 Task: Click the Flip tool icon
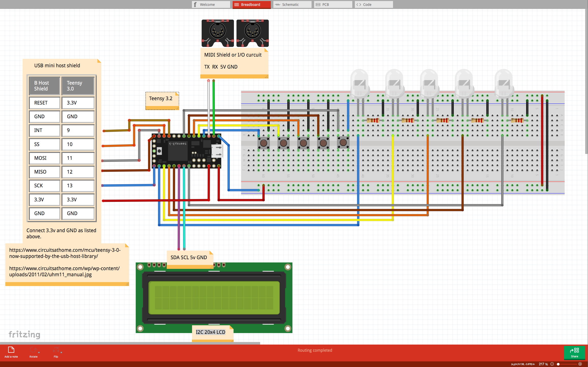click(56, 350)
